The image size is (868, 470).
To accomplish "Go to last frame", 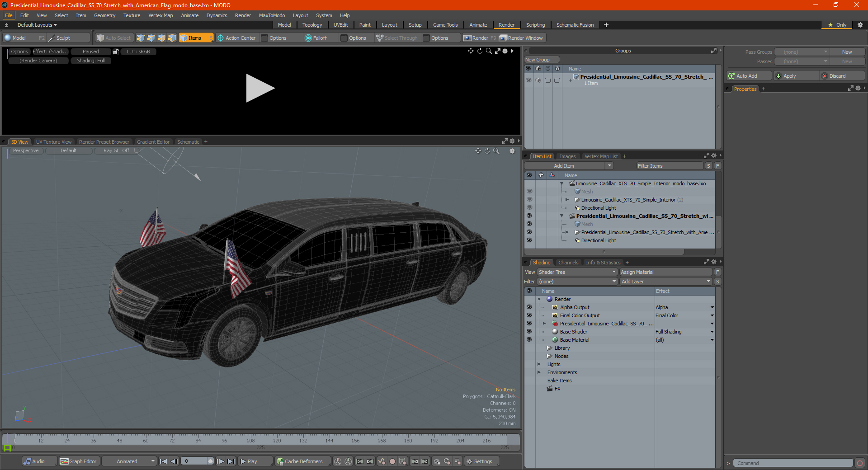I will pos(231,461).
